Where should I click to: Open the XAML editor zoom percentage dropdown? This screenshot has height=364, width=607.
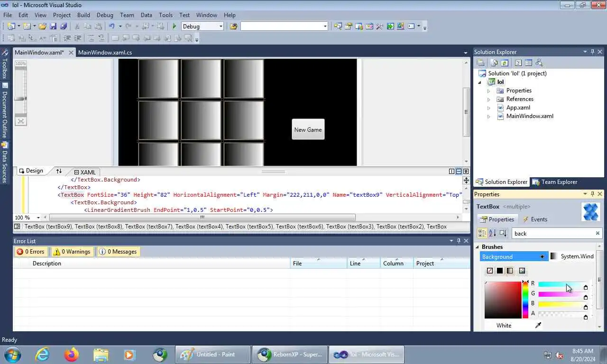[x=39, y=218]
